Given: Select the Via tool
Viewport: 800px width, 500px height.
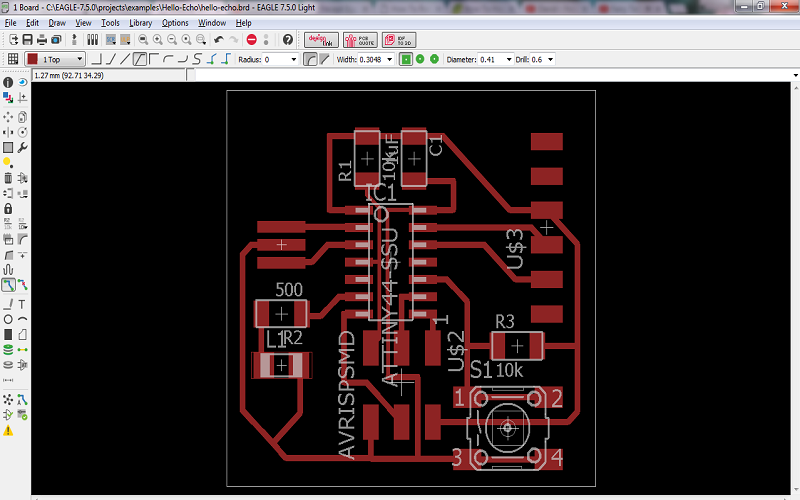Looking at the screenshot, I should 8,350.
